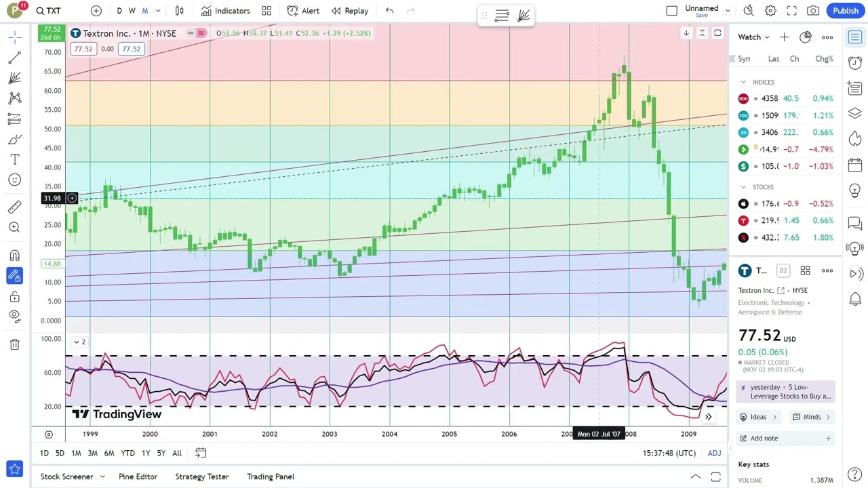Open quick search lightning icon
Image resolution: width=868 pixels, height=488 pixels.
coord(749,11)
